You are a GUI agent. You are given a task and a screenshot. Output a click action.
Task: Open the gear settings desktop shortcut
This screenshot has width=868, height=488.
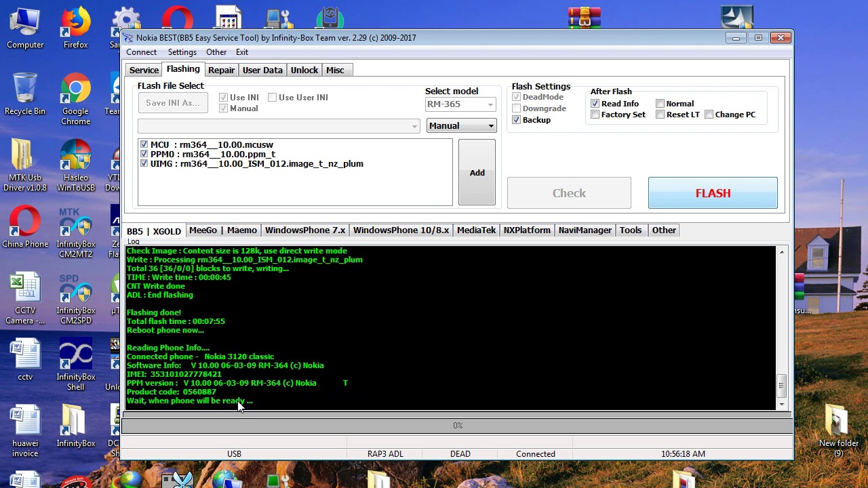(126, 19)
